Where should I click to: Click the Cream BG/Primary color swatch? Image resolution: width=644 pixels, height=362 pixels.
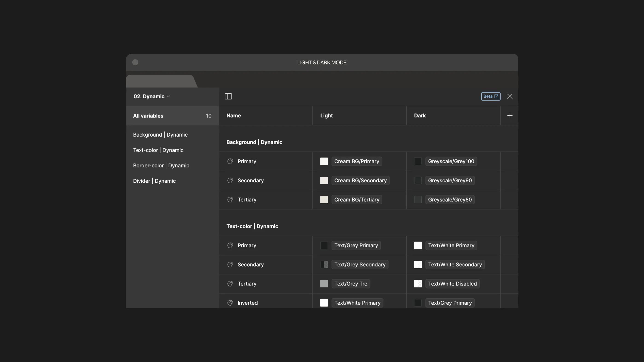[x=324, y=161]
